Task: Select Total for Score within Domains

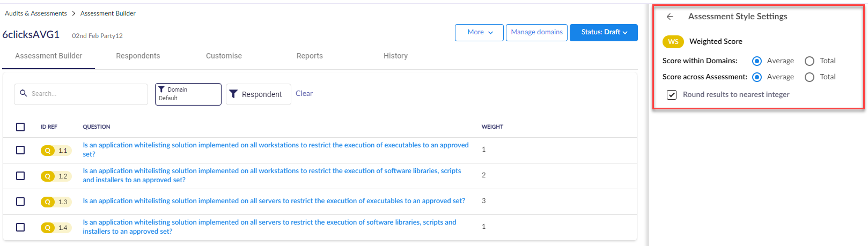Action: coord(810,61)
